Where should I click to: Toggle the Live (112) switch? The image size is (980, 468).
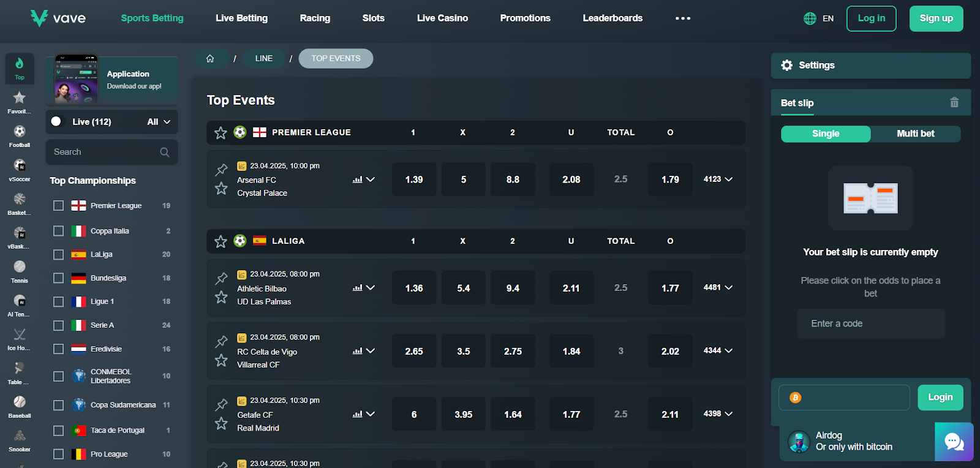(x=56, y=121)
